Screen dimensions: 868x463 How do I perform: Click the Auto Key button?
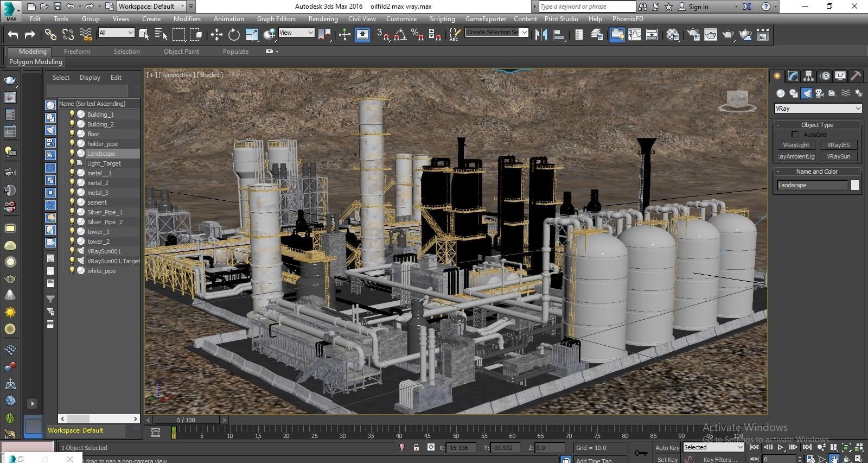pos(667,448)
